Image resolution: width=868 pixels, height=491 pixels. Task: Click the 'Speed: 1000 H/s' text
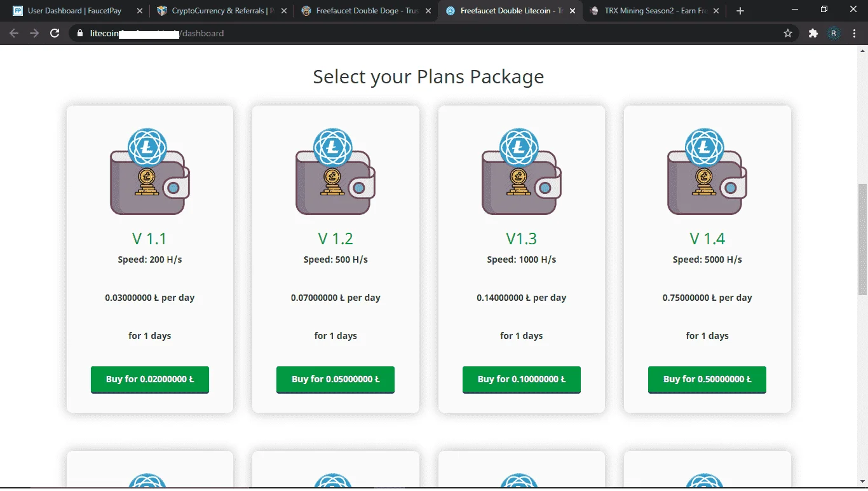(x=522, y=259)
